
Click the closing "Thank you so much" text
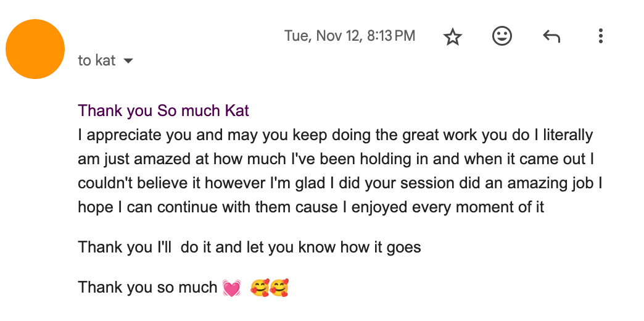click(x=147, y=288)
